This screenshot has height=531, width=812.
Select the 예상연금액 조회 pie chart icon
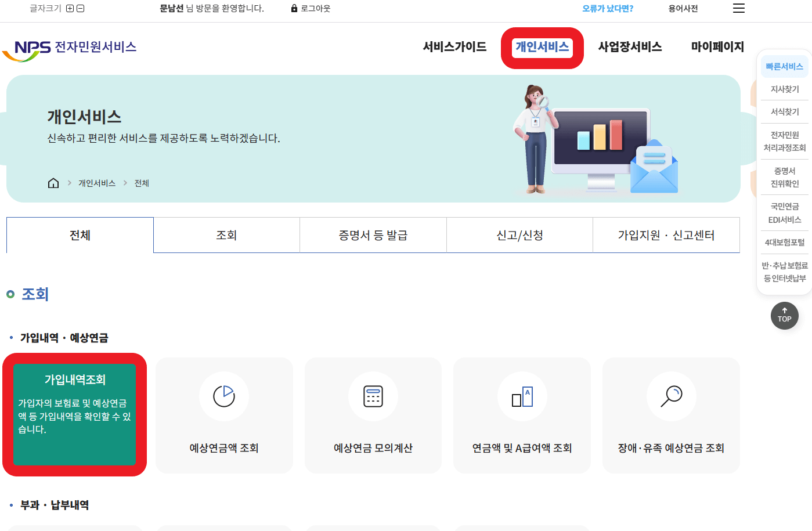pyautogui.click(x=224, y=396)
